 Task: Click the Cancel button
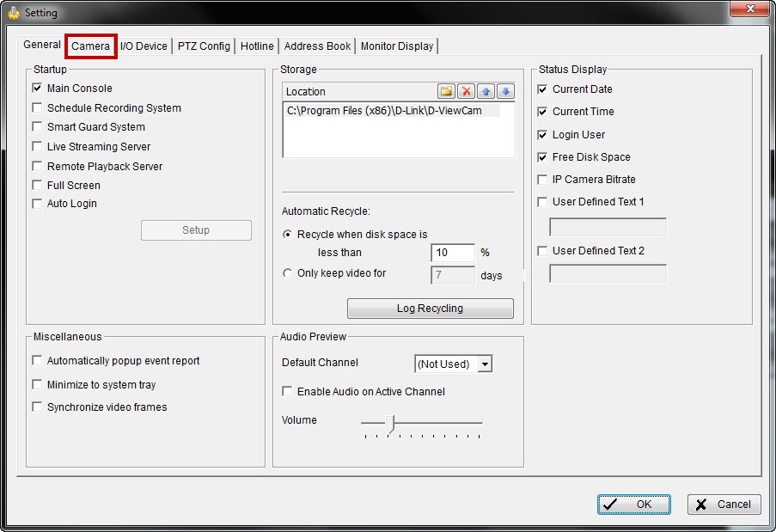pyautogui.click(x=724, y=504)
